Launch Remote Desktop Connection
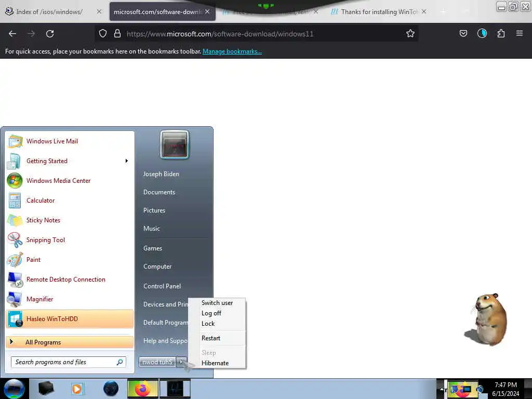 click(70, 279)
